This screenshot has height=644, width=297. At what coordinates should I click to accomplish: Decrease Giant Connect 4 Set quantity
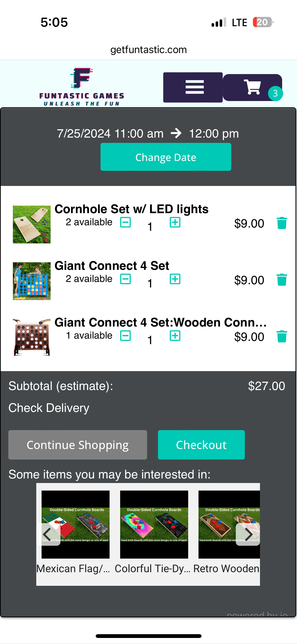pos(125,279)
